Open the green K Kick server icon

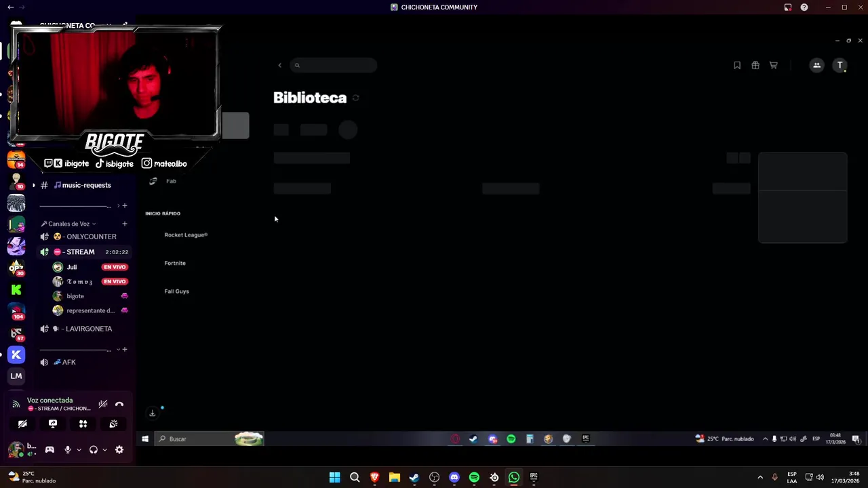click(16, 290)
